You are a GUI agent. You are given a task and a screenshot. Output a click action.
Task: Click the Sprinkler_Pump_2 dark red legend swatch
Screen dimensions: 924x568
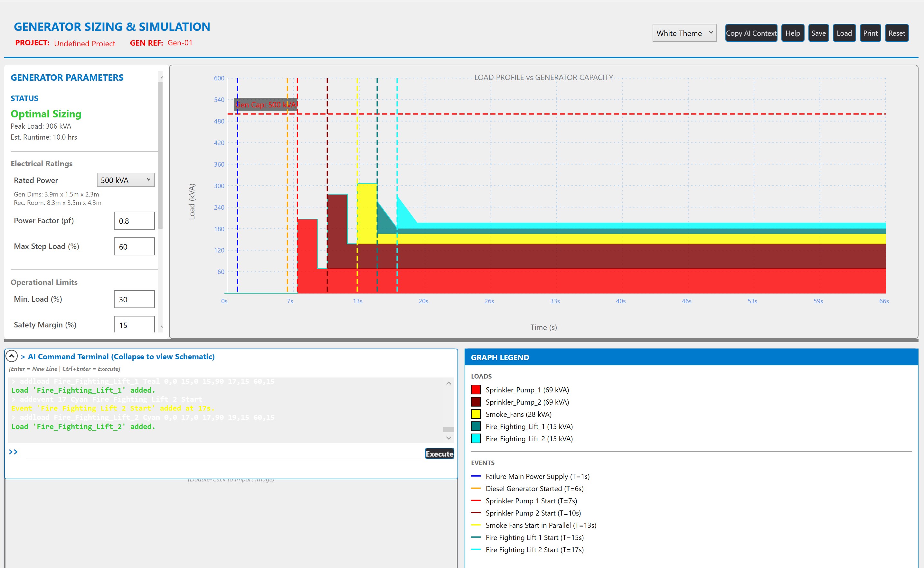[476, 402]
